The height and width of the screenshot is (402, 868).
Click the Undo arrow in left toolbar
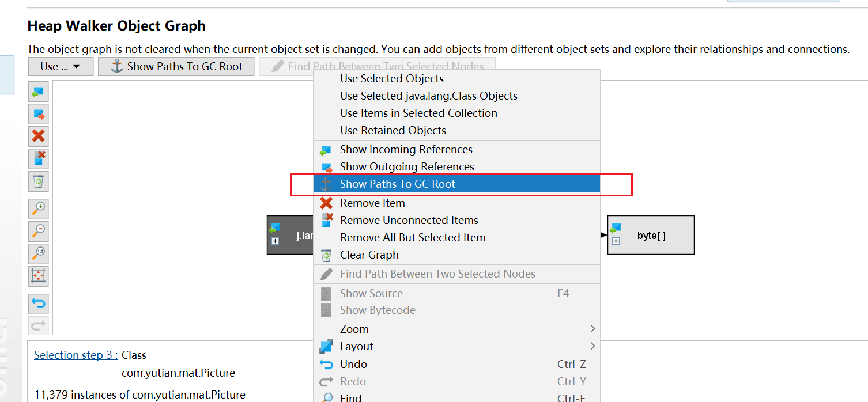click(x=38, y=303)
